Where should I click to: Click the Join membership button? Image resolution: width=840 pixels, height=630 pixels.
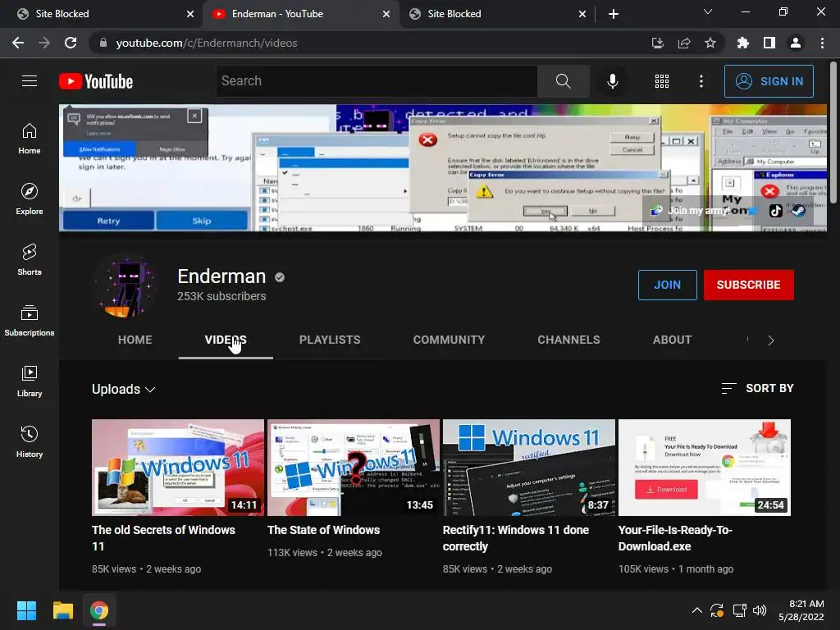(667, 285)
